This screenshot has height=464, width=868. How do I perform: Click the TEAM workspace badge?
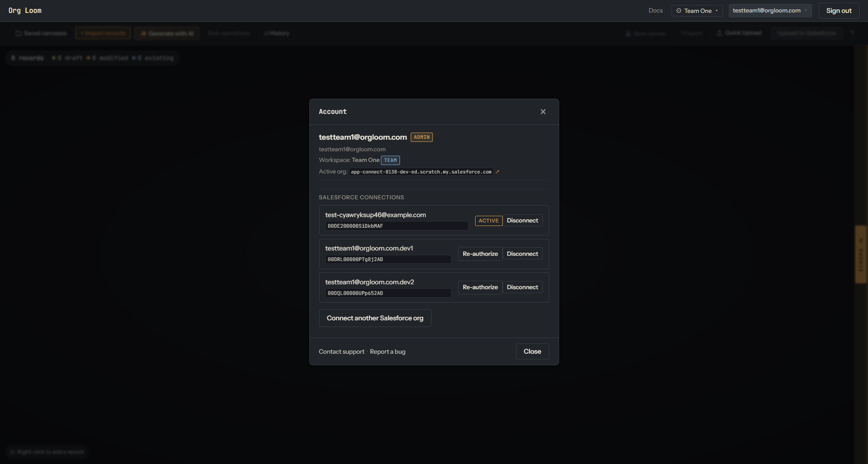390,160
